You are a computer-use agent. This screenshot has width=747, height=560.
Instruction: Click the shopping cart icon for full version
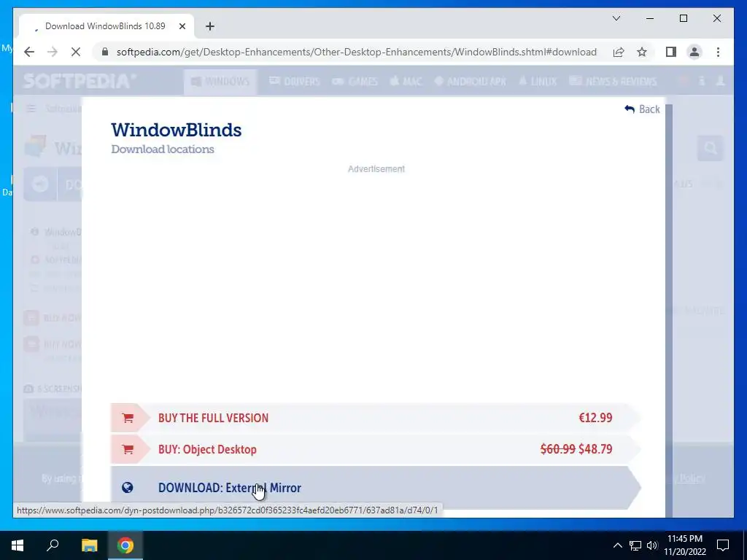coord(128,418)
